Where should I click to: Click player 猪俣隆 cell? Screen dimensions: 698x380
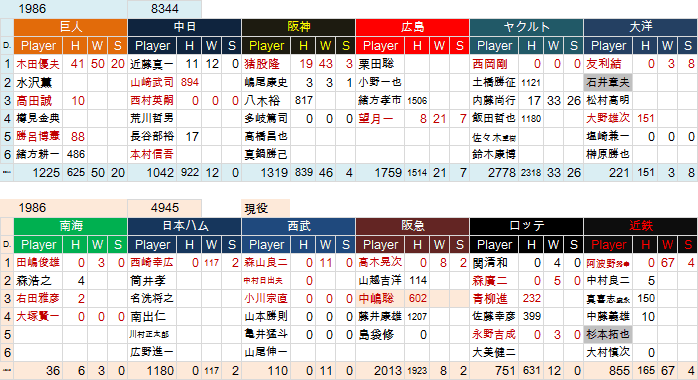[266, 64]
